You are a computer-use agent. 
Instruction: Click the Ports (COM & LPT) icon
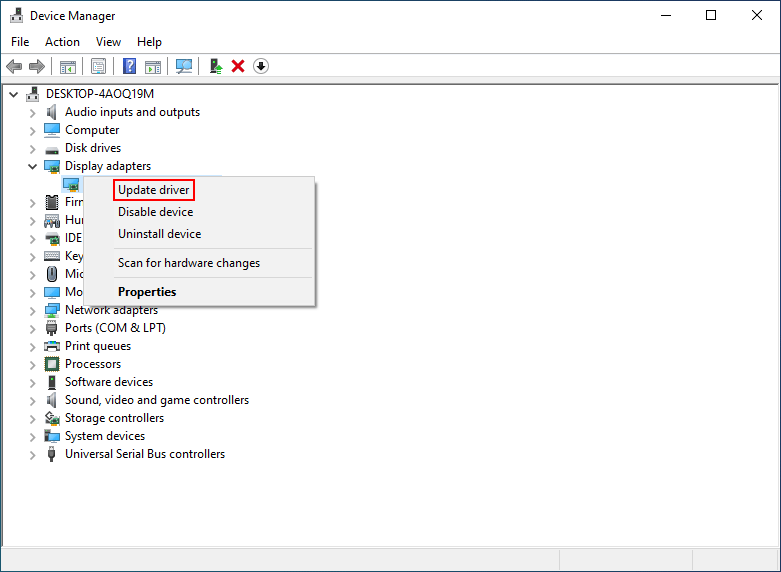pos(52,328)
